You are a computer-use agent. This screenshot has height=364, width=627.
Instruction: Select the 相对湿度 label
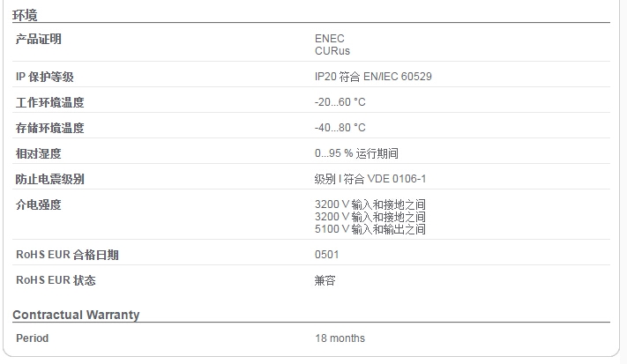(x=39, y=153)
